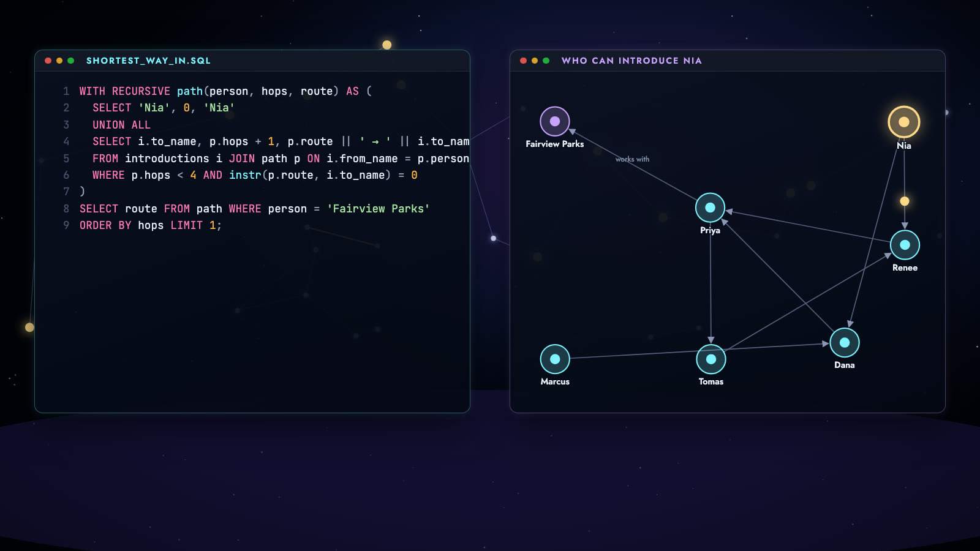980x551 pixels.
Task: Click the 'Nia' label under the graph node
Action: (x=904, y=146)
